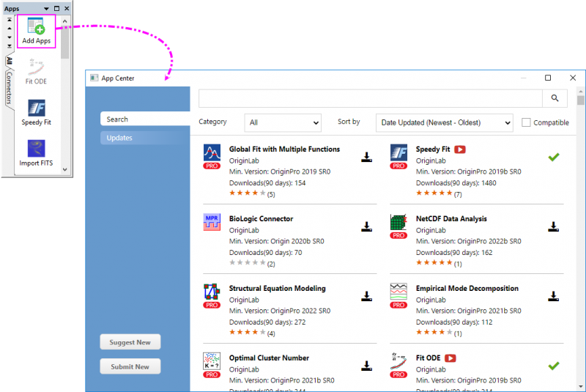Open Import FITS app icon
The image size is (586, 392).
pos(36,149)
